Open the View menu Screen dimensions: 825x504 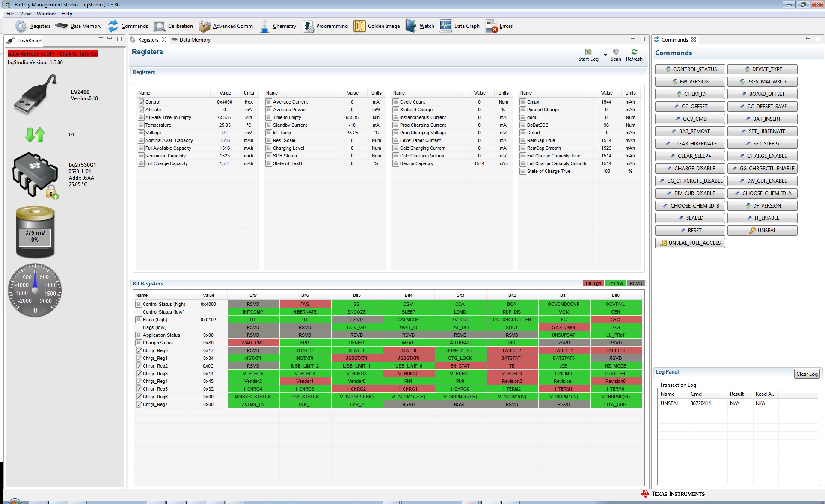pyautogui.click(x=25, y=14)
